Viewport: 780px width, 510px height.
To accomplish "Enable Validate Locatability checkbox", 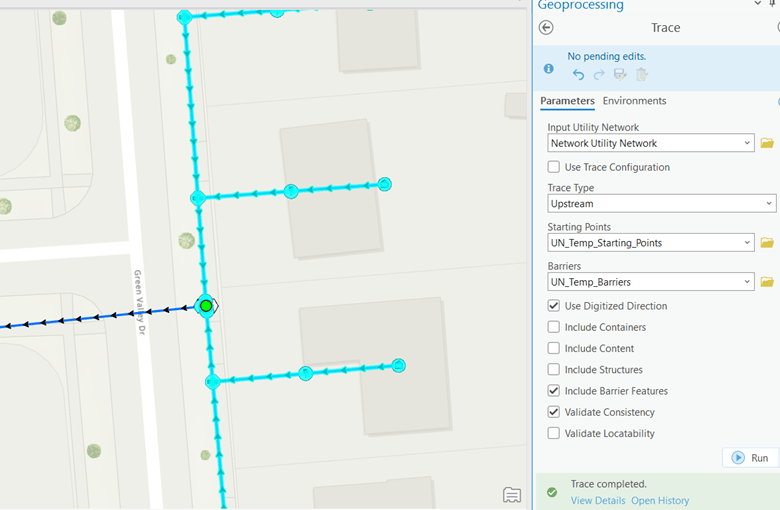I will pyautogui.click(x=554, y=433).
